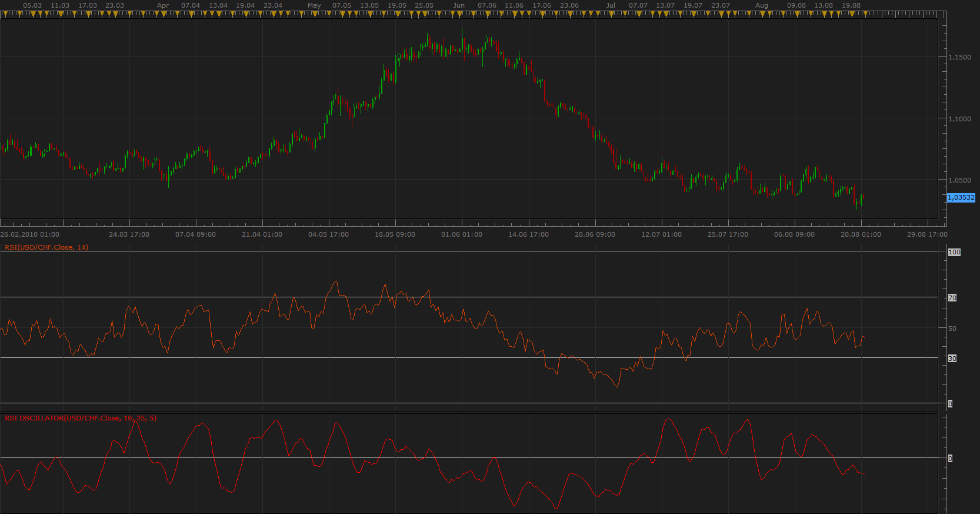The width and height of the screenshot is (980, 514).
Task: Click the 07.04 09:00 time axis label
Action: (x=196, y=234)
